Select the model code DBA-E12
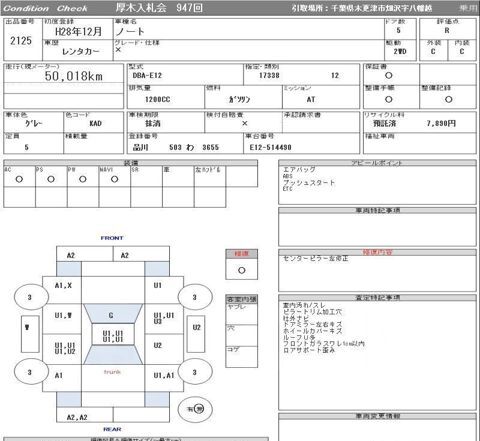The width and height of the screenshot is (480, 441). 147,76
